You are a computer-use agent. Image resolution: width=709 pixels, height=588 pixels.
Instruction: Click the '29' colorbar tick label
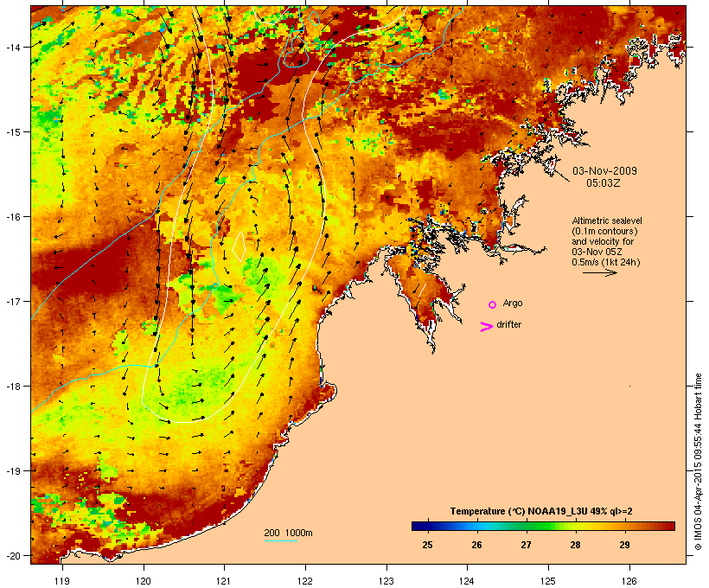624,545
